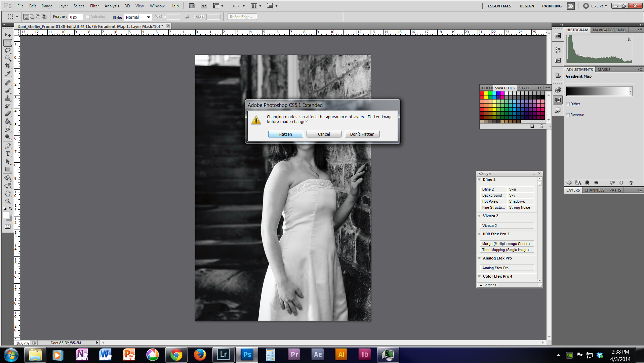Switch to the Design workspace

coord(526,6)
